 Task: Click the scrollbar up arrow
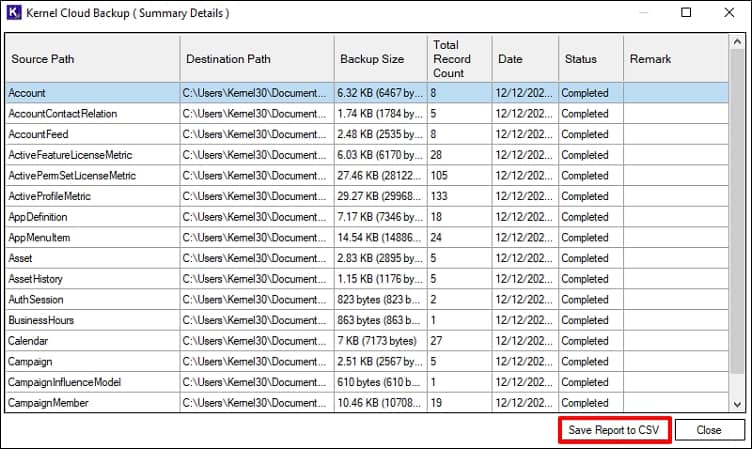coord(737,42)
